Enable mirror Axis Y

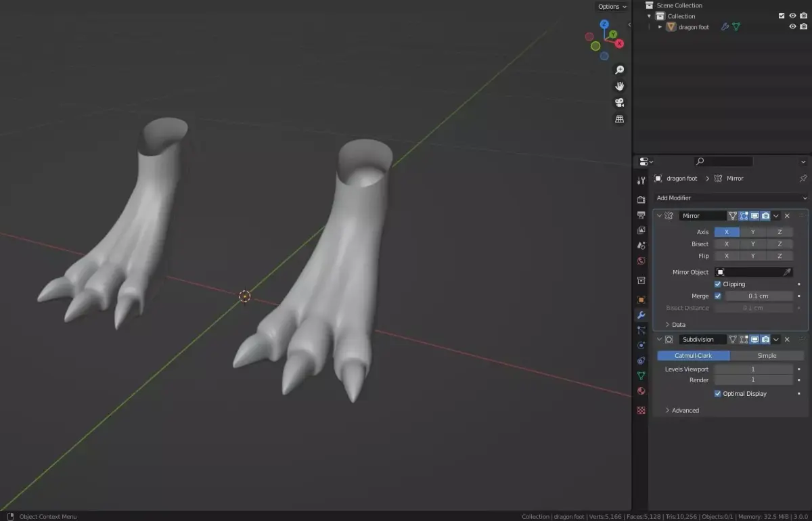tap(753, 232)
